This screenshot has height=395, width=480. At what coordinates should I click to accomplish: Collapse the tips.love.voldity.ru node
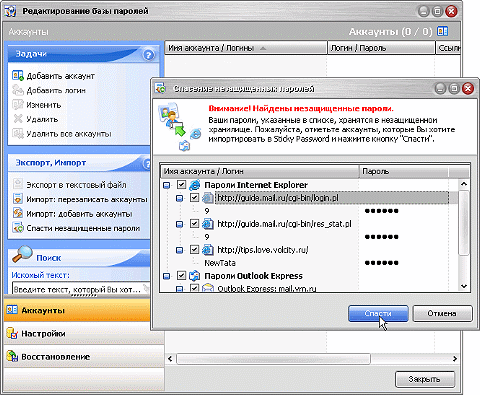(x=179, y=250)
